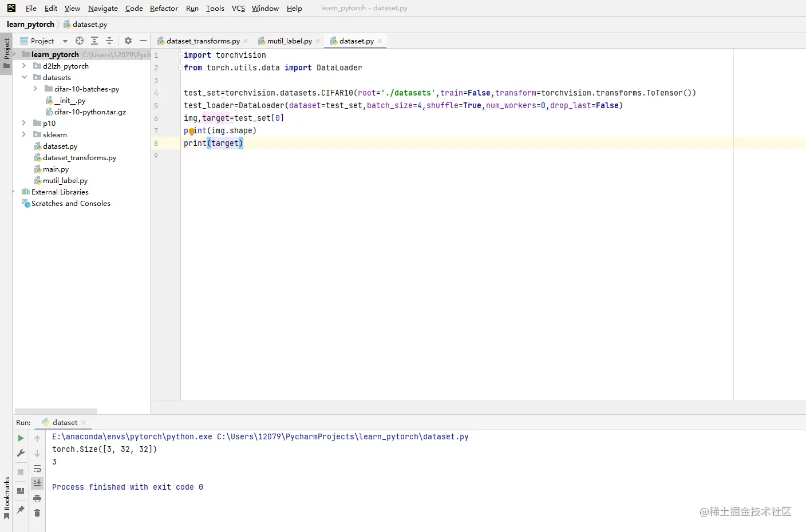
Task: Expand the cifar-10-batches-py folder
Action: tap(35, 89)
